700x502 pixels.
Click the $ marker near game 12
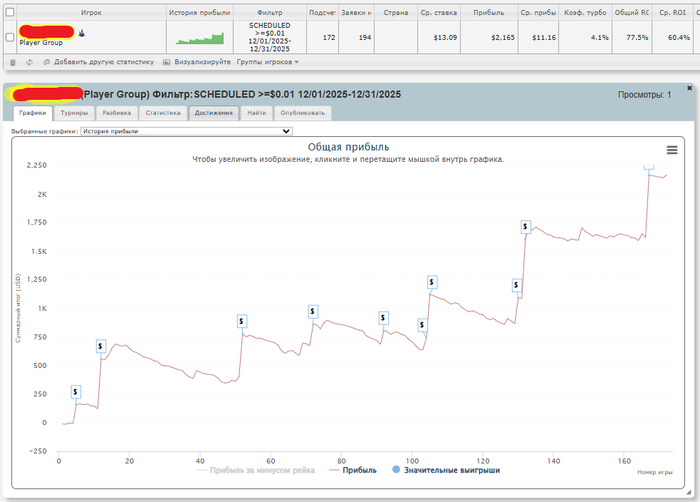click(100, 346)
